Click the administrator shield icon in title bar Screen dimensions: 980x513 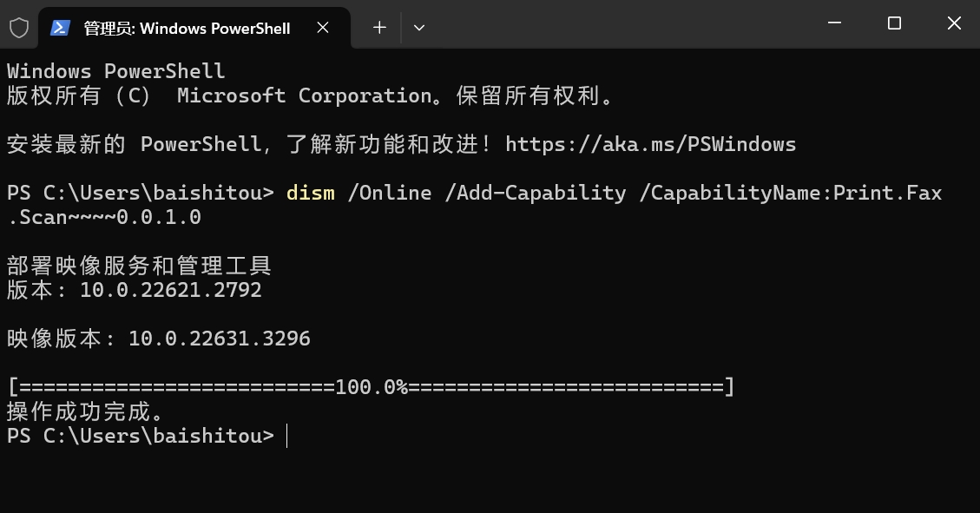pos(18,28)
